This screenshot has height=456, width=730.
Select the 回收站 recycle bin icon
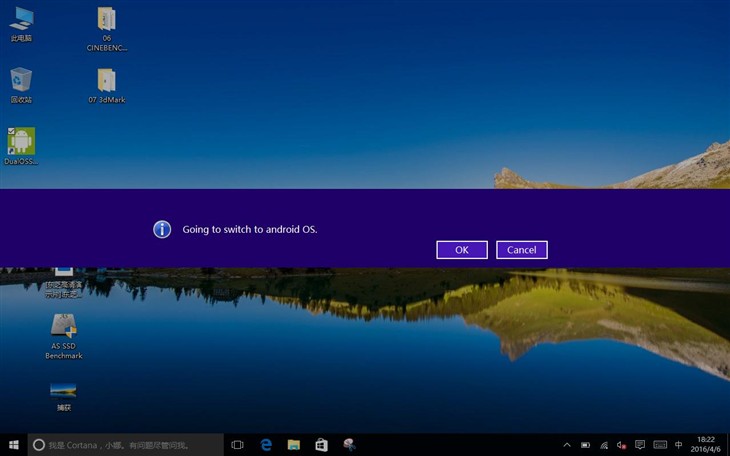pos(21,85)
